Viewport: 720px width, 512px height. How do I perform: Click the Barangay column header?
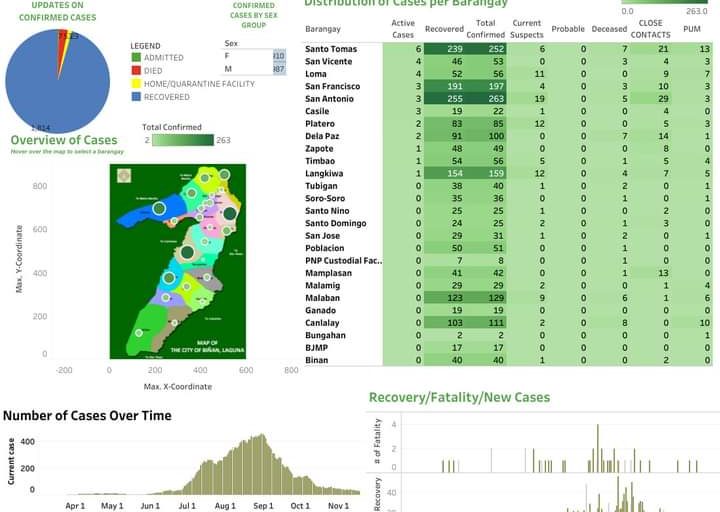(x=323, y=29)
